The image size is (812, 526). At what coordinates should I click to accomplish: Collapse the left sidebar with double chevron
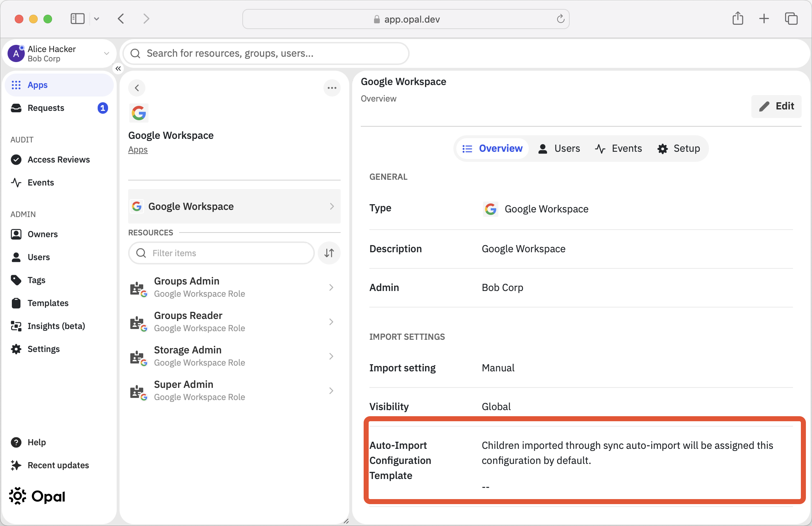[x=118, y=69]
